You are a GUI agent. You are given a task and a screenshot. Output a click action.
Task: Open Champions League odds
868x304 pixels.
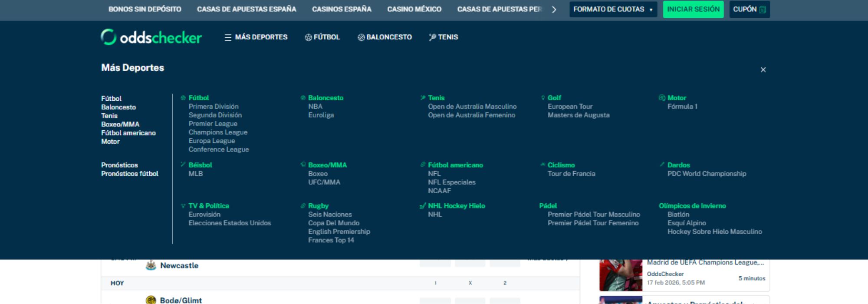(218, 132)
